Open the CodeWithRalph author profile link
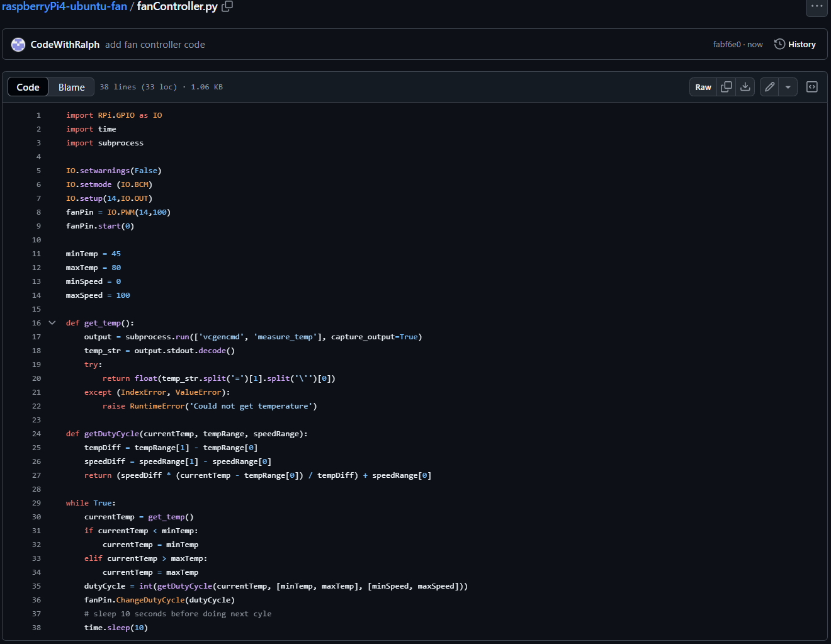The height and width of the screenshot is (644, 831). click(65, 45)
